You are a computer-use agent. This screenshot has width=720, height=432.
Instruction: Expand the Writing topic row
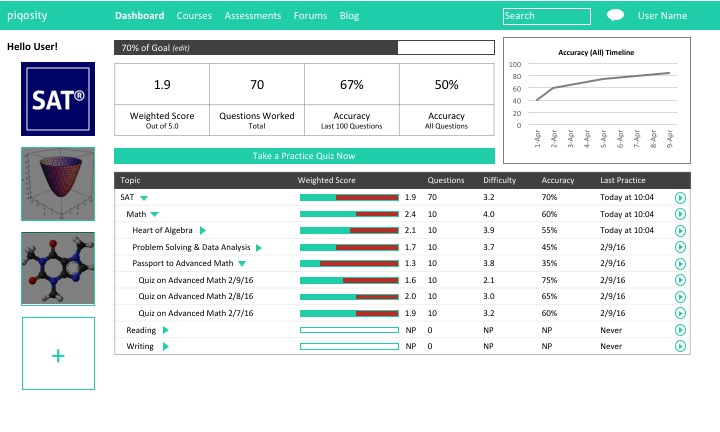[x=166, y=346]
